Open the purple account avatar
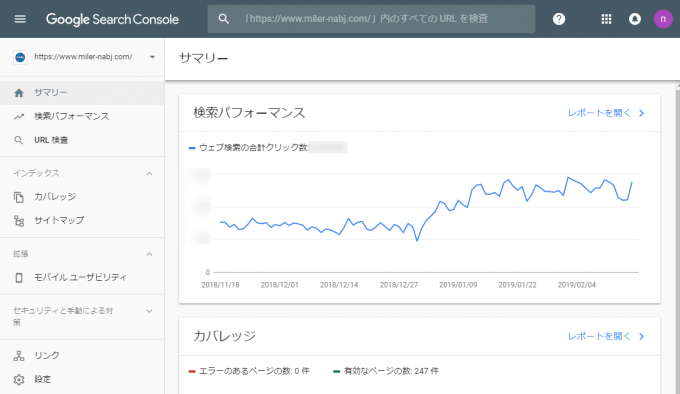This screenshot has width=680, height=394. pyautogui.click(x=663, y=19)
